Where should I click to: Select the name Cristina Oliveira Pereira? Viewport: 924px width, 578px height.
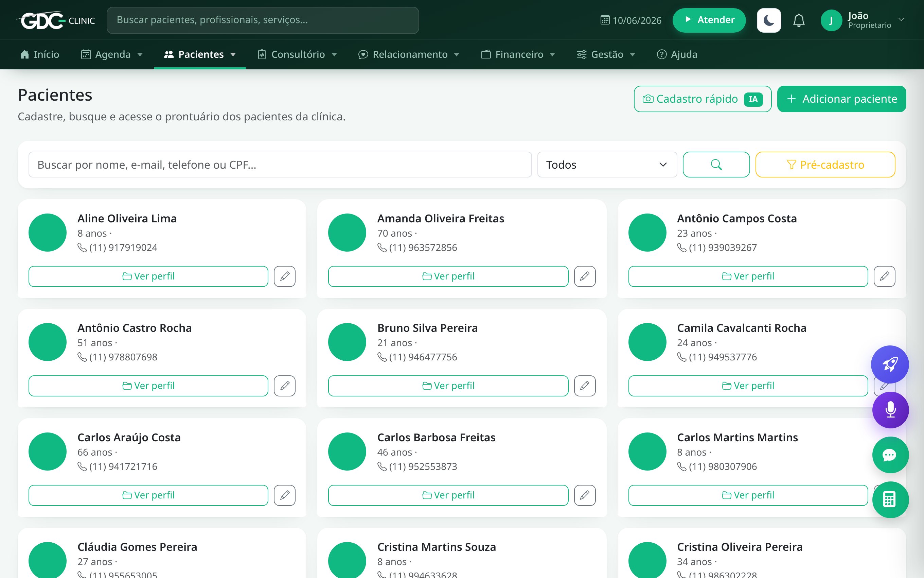[x=740, y=547]
